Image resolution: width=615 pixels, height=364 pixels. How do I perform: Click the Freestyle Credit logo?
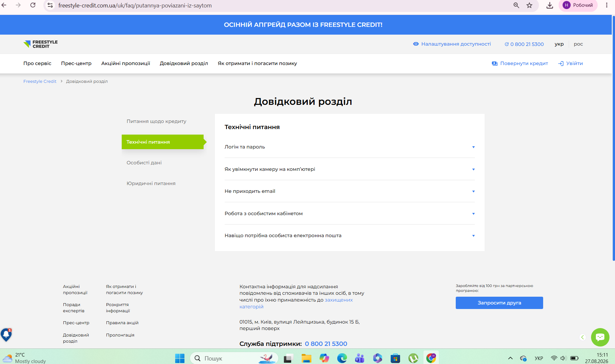40,44
